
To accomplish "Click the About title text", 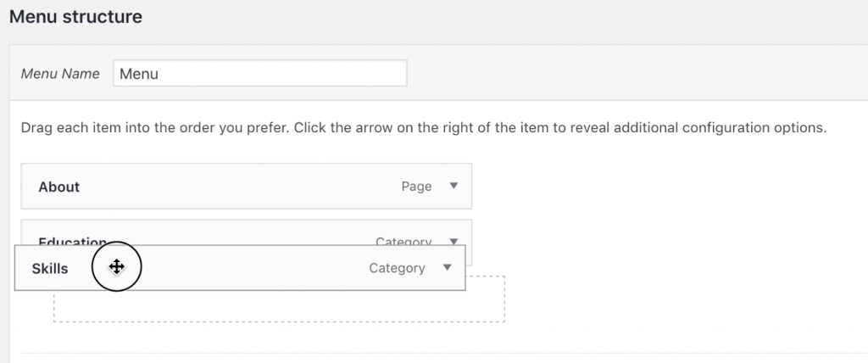I will (x=59, y=187).
